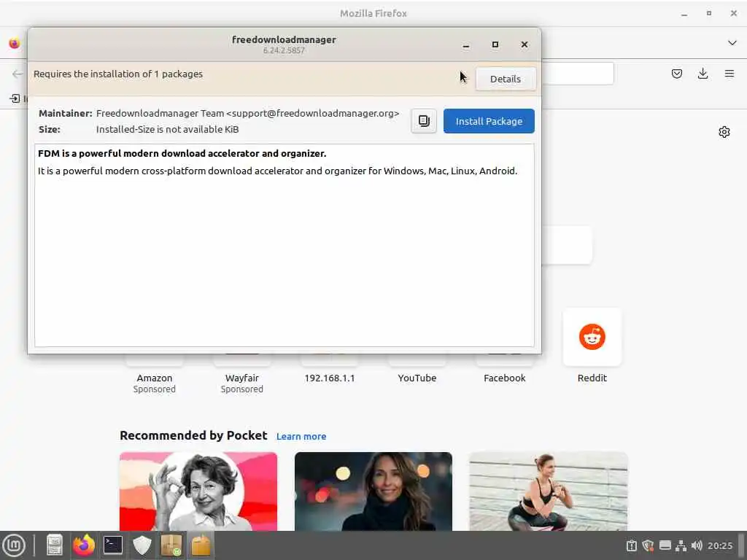Open Firefox downloads panel arrow icon
Image resolution: width=747 pixels, height=560 pixels.
tap(703, 74)
